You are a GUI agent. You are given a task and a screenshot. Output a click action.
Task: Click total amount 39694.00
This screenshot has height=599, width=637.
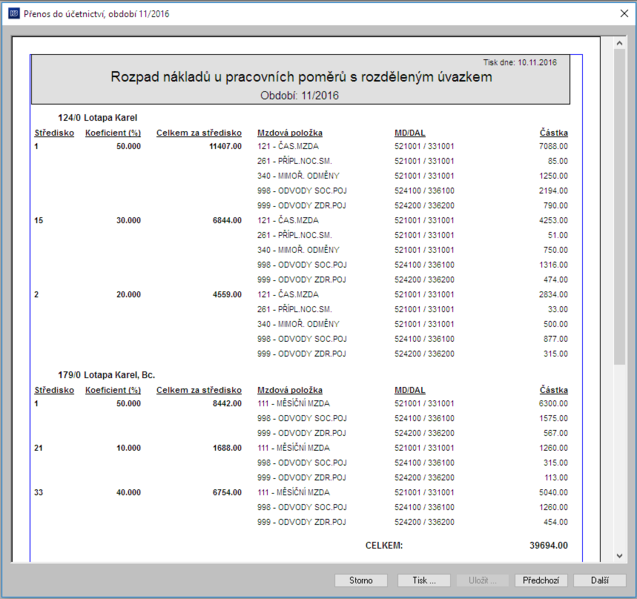(548, 545)
